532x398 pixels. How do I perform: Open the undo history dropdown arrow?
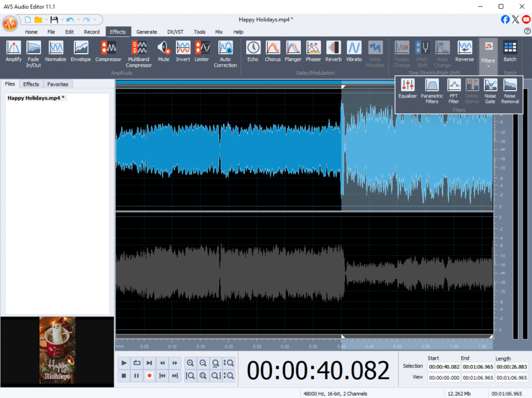[x=78, y=20]
